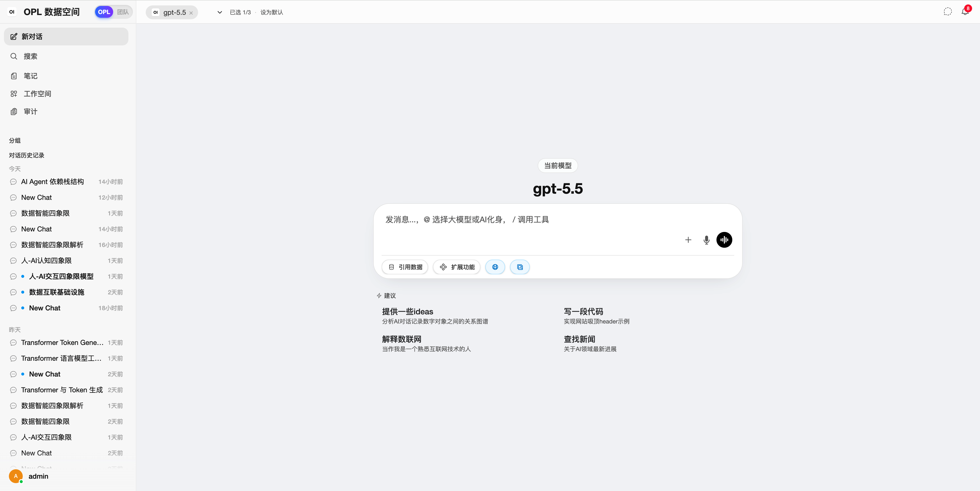Click the OI logo in the sidebar header

(12, 12)
